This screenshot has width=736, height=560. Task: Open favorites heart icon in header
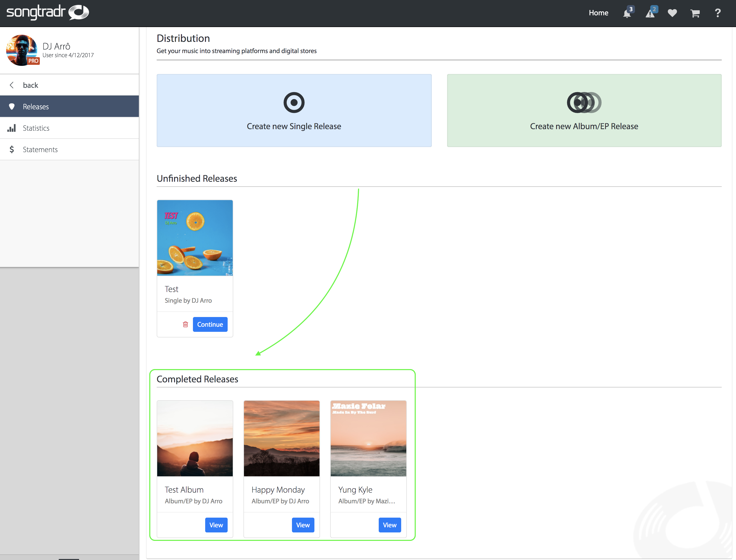coord(672,13)
